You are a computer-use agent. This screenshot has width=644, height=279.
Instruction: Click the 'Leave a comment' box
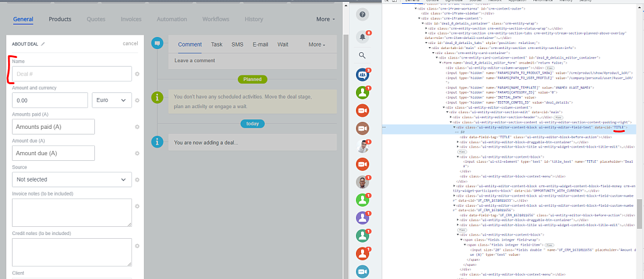point(253,61)
